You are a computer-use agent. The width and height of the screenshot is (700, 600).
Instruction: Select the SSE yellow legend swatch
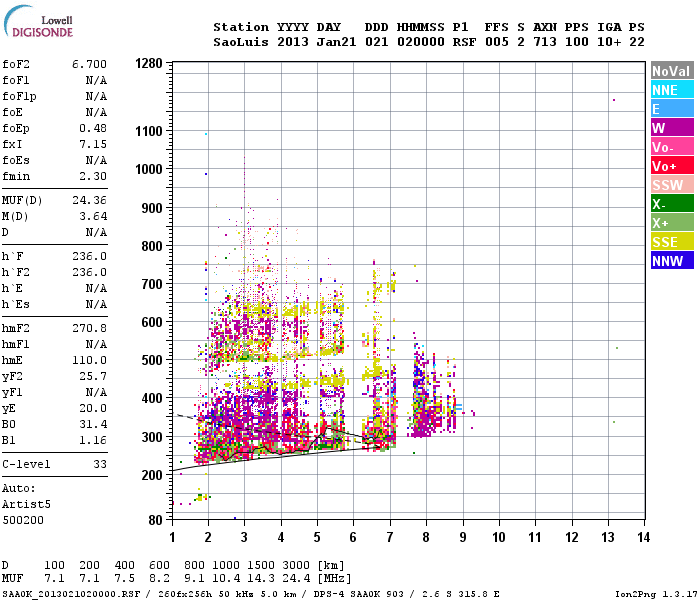coord(672,242)
